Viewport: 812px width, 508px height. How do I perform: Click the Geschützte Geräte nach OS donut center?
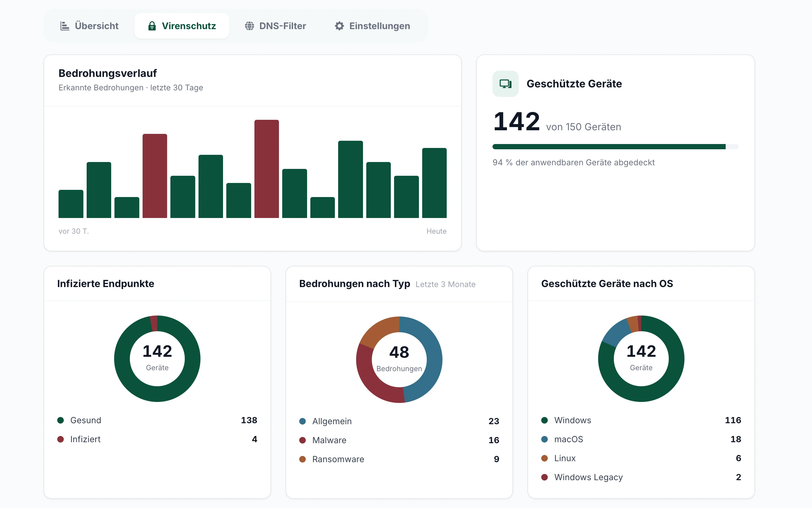[x=641, y=358]
